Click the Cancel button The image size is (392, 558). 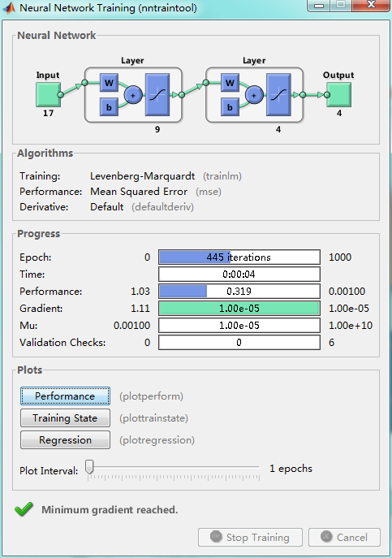pos(344,537)
